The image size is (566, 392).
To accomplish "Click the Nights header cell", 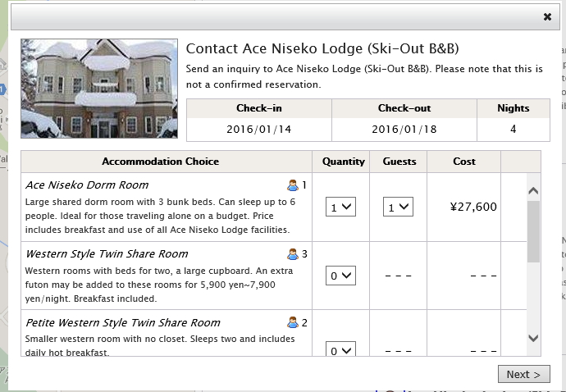I will click(x=514, y=108).
